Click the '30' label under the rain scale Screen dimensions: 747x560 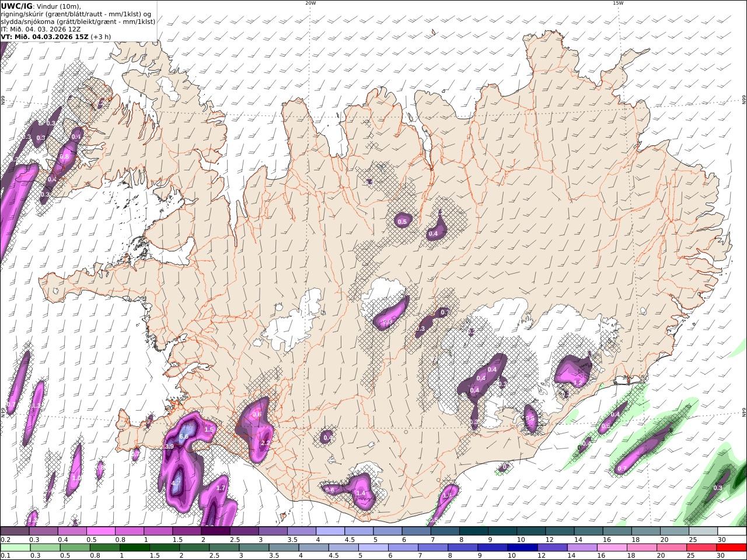point(721,556)
